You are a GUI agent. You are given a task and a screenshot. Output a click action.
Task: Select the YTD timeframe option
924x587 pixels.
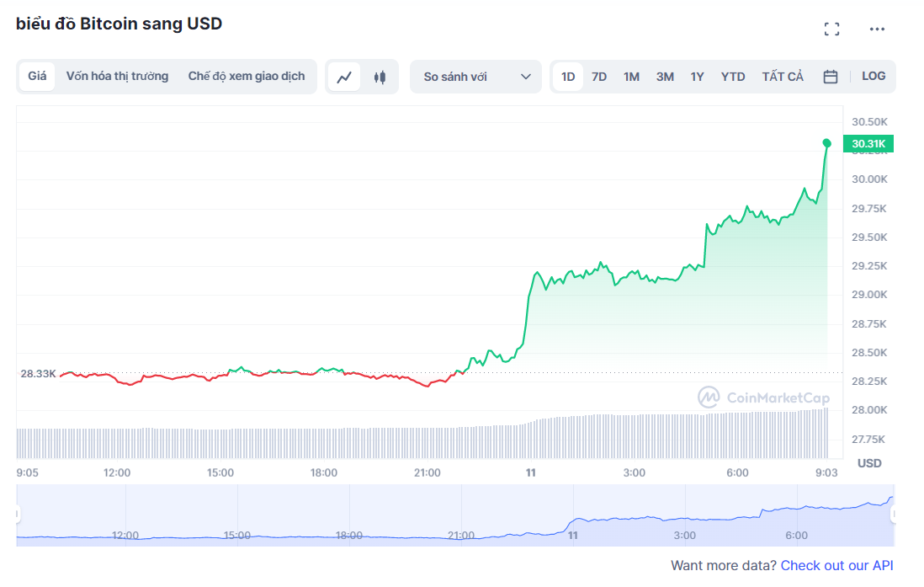coord(732,76)
